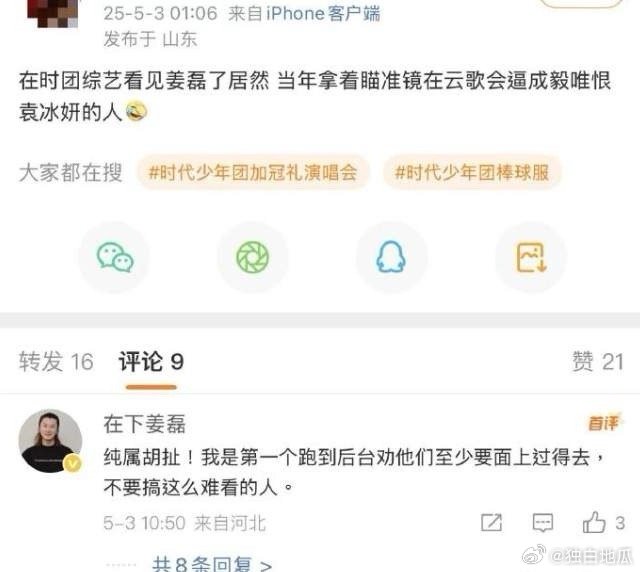Share to WeChat Moments aperture icon
The height and width of the screenshot is (572, 640).
253,257
